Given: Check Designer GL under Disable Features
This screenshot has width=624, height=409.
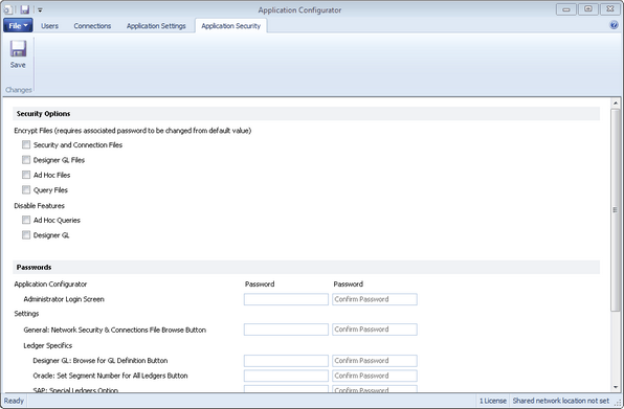Looking at the screenshot, I should (x=27, y=235).
